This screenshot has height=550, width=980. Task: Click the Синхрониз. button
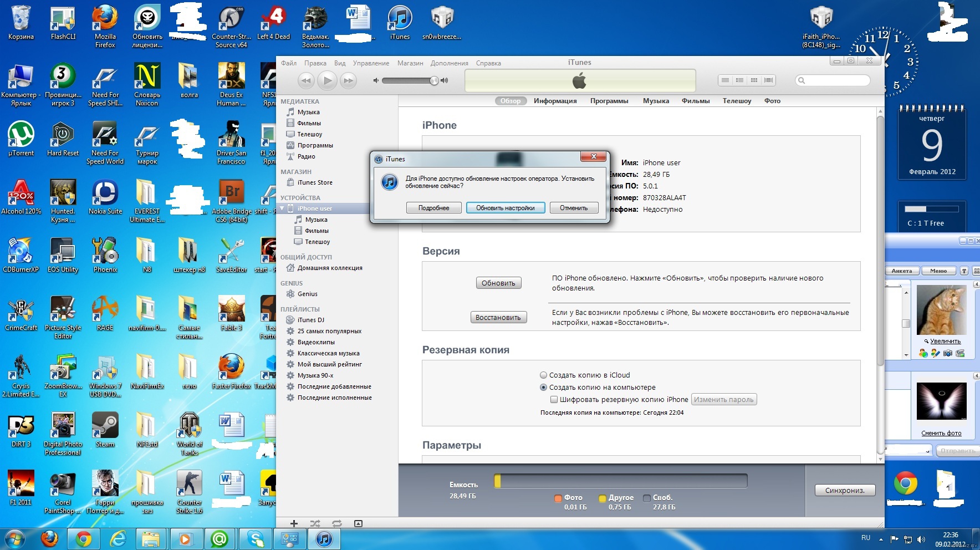pos(845,490)
